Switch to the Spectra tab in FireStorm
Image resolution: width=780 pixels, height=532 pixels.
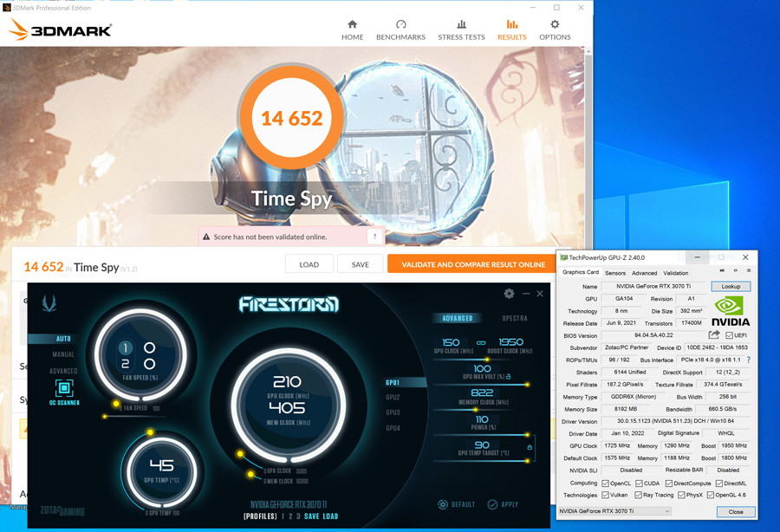coord(514,318)
